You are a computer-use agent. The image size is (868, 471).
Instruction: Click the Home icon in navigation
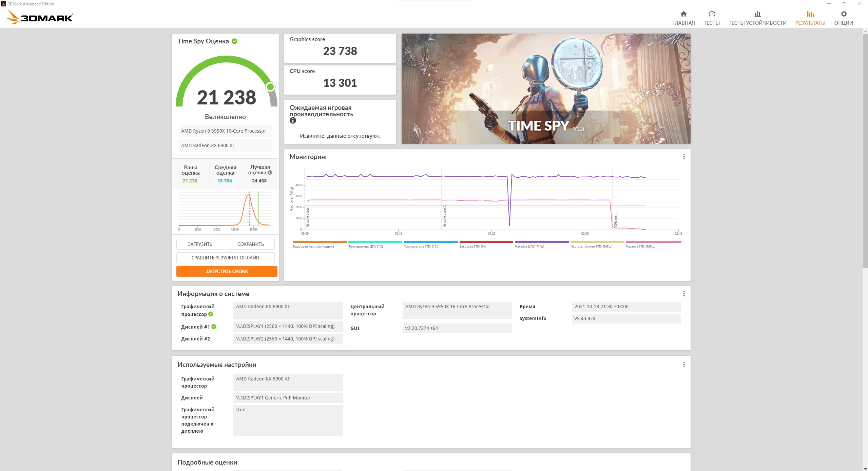[x=683, y=14]
